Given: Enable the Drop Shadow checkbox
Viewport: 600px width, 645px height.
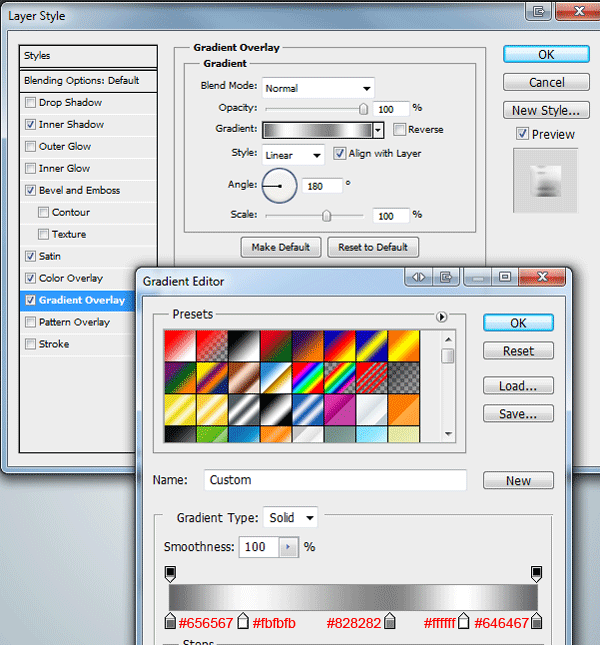Looking at the screenshot, I should coord(30,102).
